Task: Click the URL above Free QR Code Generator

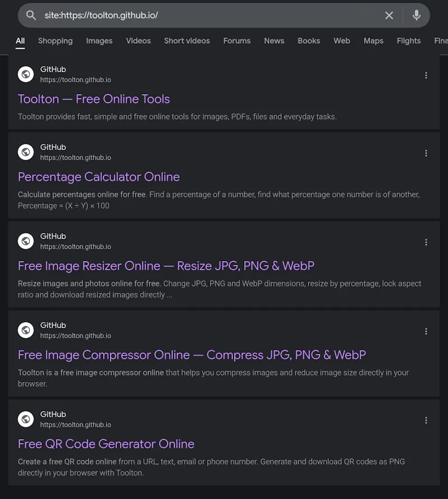Action: [76, 425]
